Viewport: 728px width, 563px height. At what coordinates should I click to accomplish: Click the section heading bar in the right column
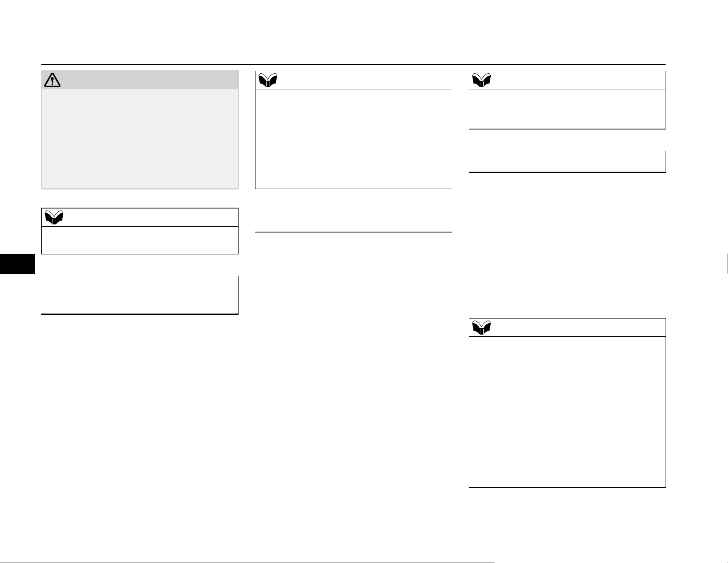click(567, 162)
